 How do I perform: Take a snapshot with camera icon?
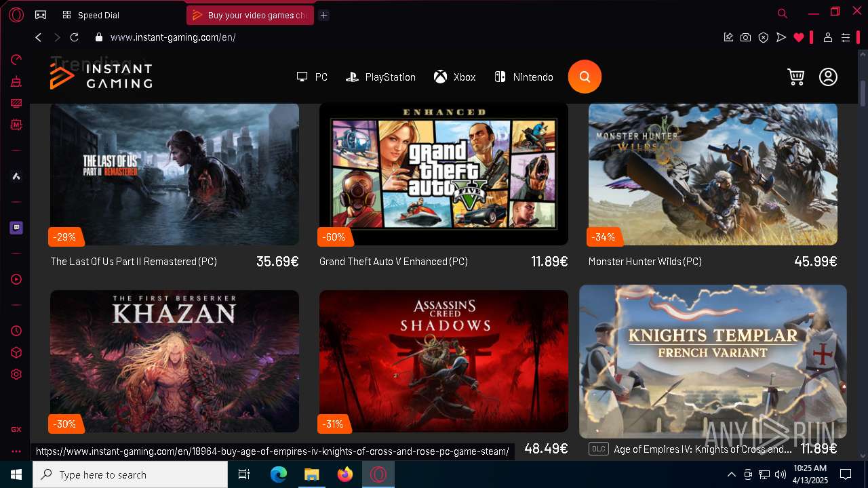click(746, 37)
